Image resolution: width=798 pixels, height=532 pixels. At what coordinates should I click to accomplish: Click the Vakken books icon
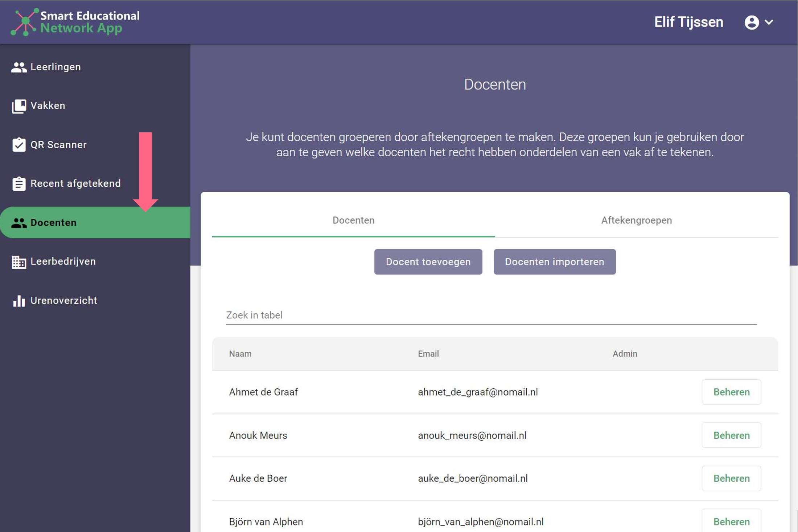(19, 106)
